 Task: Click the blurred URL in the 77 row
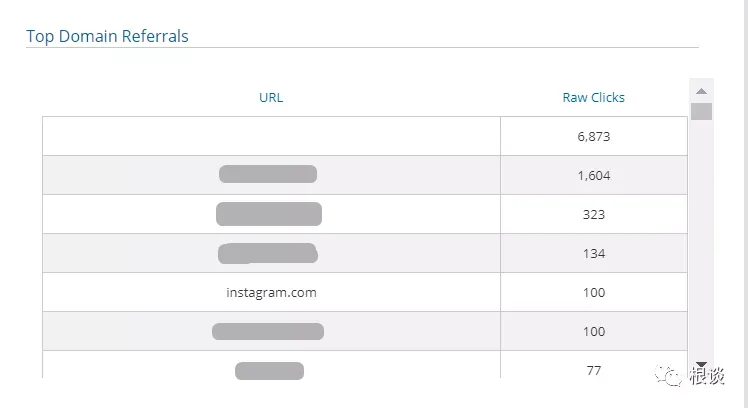[270, 371]
